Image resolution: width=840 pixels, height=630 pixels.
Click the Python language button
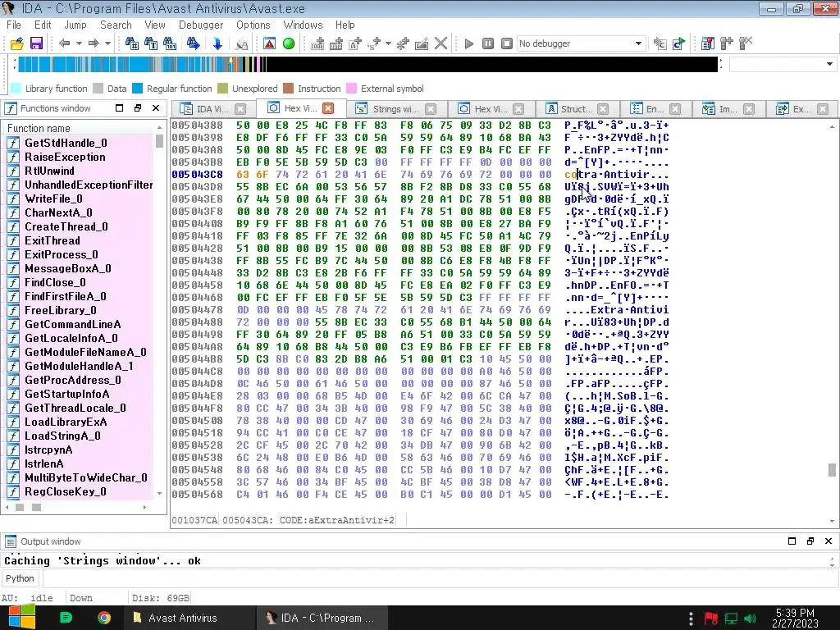20,578
